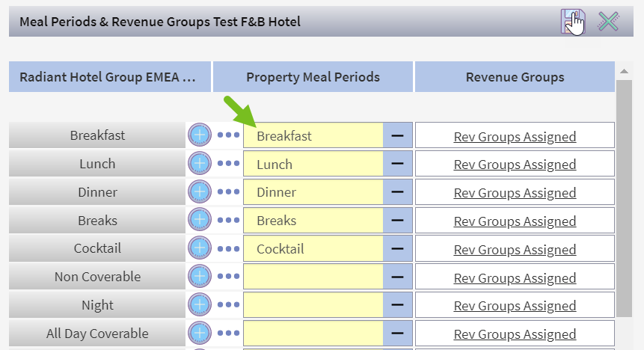The height and width of the screenshot is (350, 644).
Task: Click the plus icon next to Breakfast
Action: [200, 135]
